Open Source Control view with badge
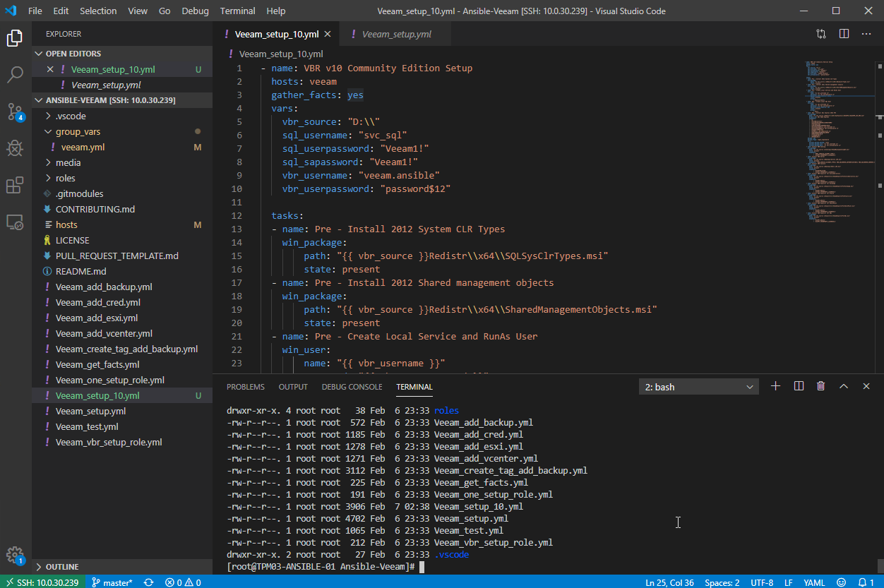 click(x=16, y=112)
